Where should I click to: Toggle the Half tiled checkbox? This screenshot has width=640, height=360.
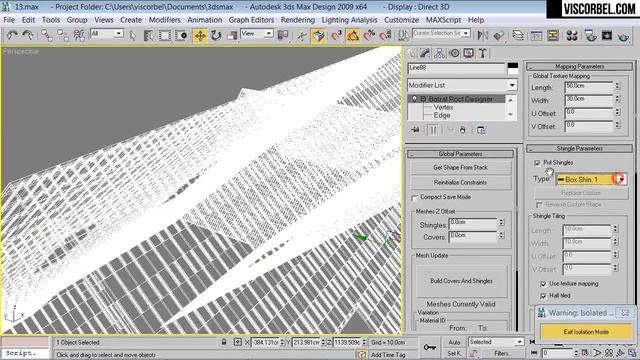(x=543, y=296)
